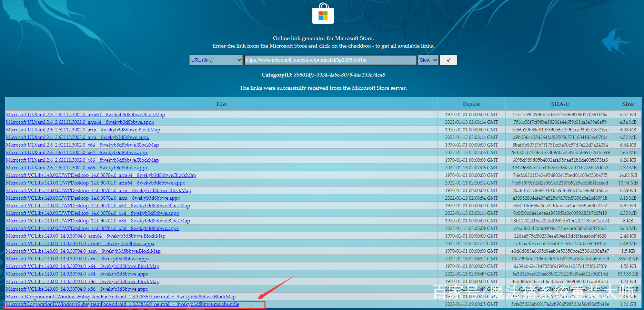Image resolution: width=644 pixels, height=310 pixels.
Task: Click the SHA-1: column header
Action: click(560, 104)
